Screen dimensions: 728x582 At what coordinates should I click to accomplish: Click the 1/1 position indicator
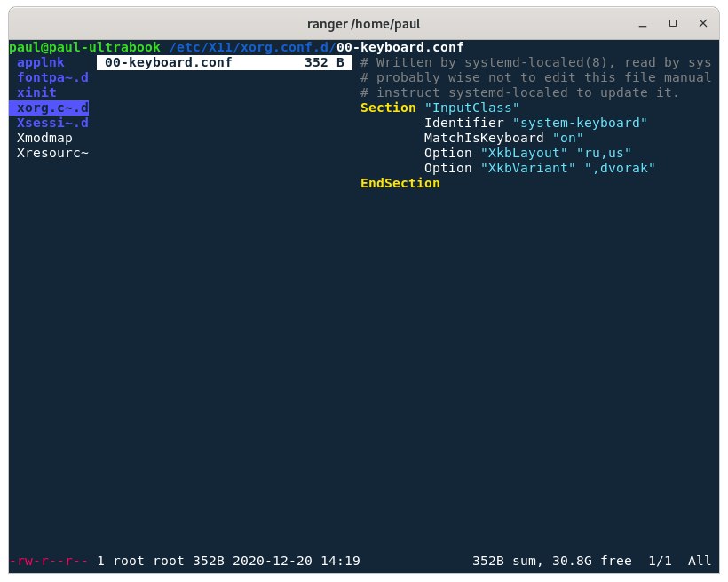click(x=660, y=561)
